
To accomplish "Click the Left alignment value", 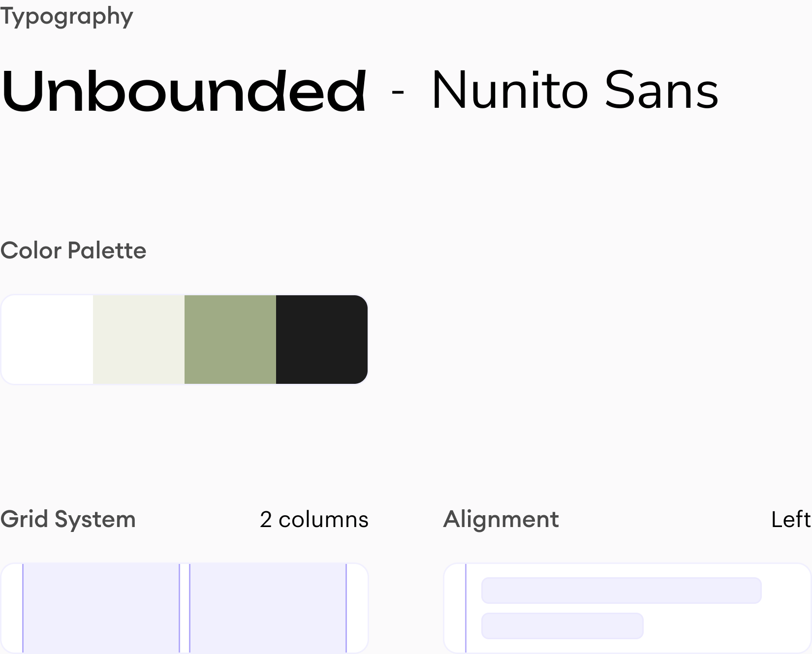I will coord(790,520).
